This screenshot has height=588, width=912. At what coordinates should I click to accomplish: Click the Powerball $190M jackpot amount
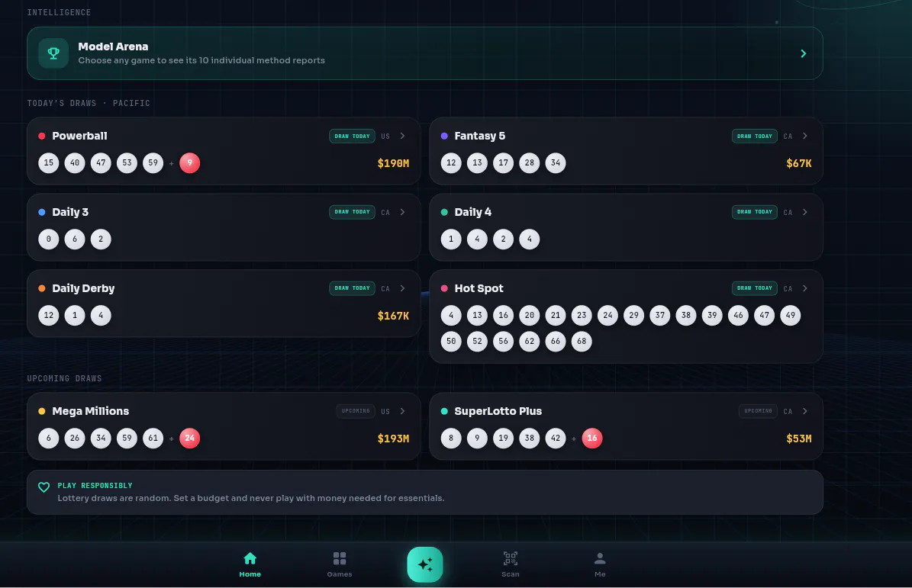pos(393,163)
